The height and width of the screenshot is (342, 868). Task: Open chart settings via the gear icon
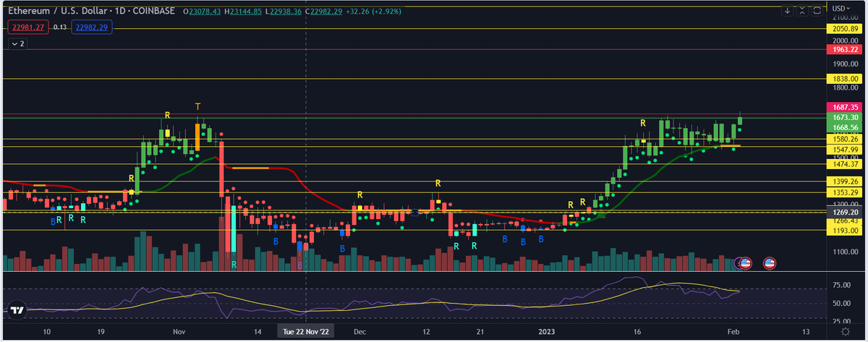point(846,330)
